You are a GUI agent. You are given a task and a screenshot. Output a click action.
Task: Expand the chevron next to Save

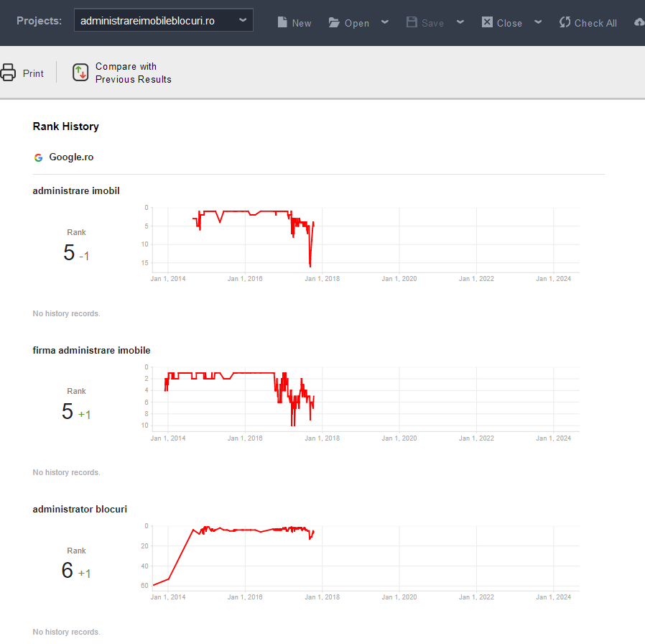coord(460,22)
